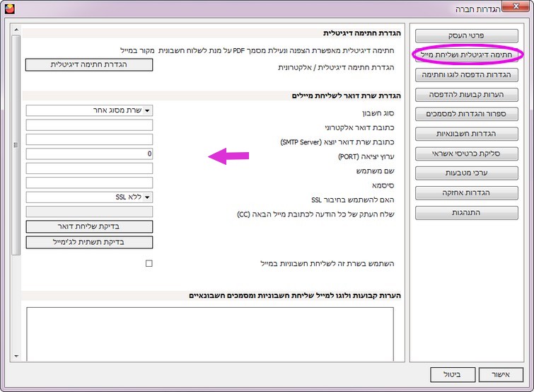Viewport: 534px width, 392px height.
Task: Click the ביטול cancel button
Action: point(452,374)
